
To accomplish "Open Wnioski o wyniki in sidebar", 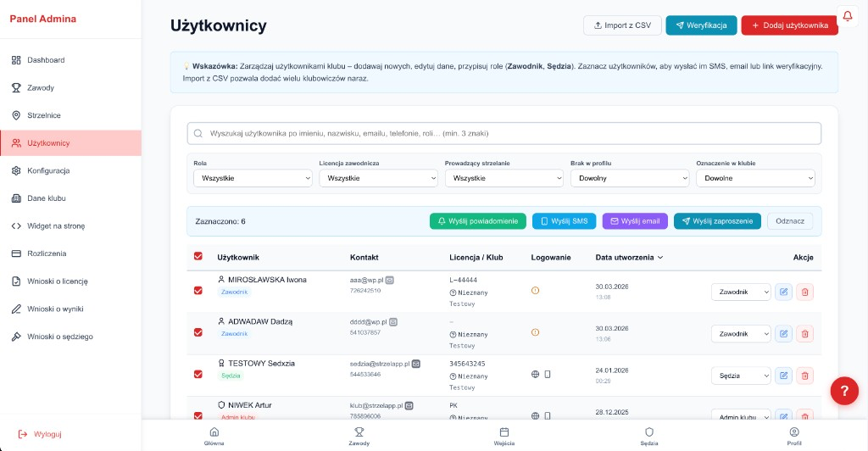I will (71, 309).
